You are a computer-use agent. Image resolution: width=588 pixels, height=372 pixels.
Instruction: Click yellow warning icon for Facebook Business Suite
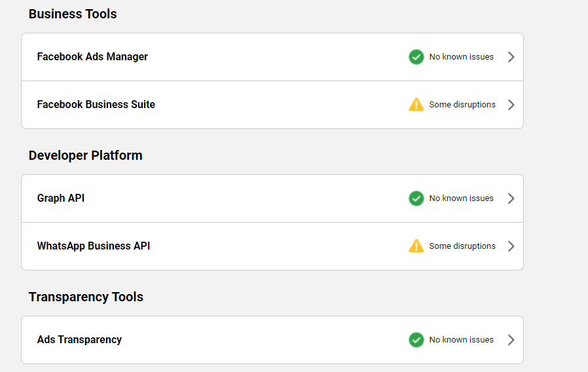coord(416,105)
